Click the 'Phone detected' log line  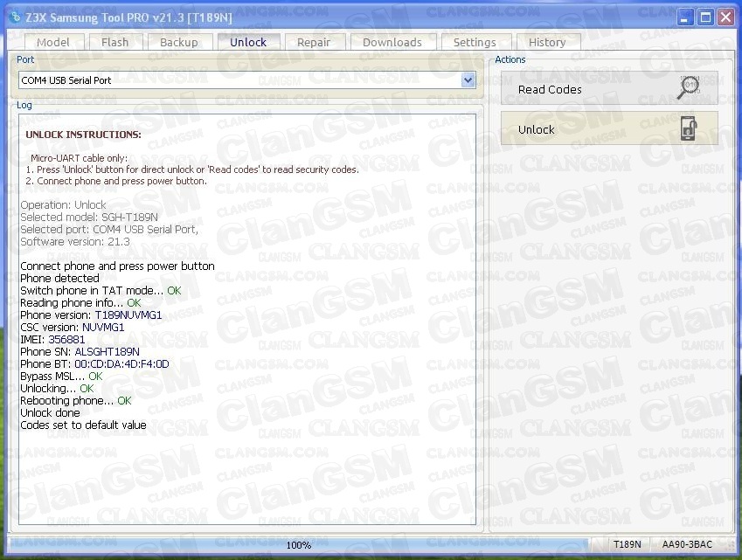click(59, 278)
